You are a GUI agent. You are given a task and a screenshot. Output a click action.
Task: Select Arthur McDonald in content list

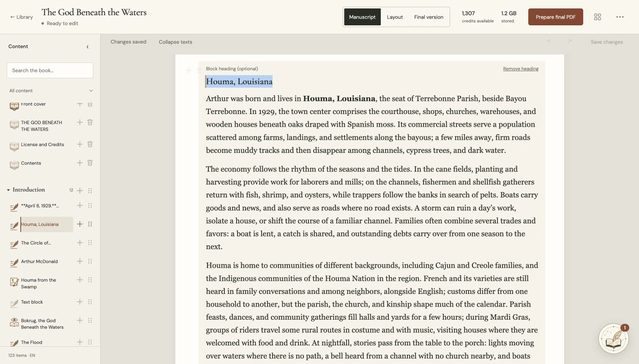[x=39, y=261]
